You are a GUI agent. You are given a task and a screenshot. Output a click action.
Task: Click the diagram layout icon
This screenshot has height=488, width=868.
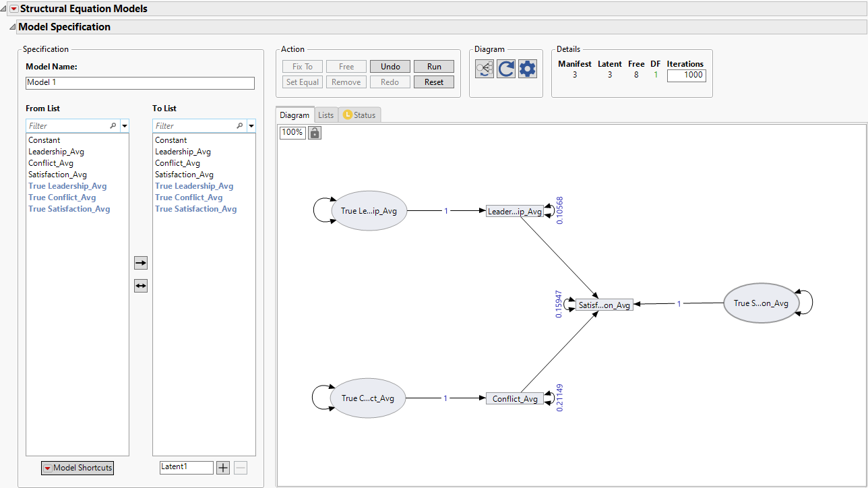[484, 69]
